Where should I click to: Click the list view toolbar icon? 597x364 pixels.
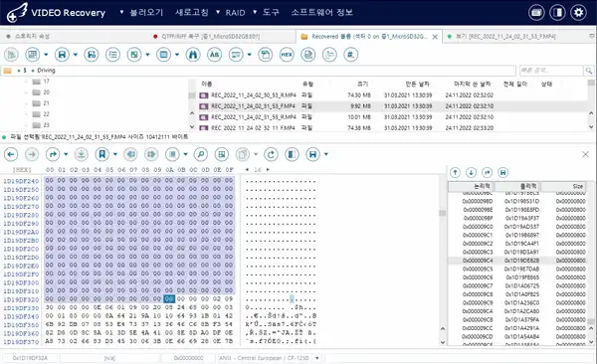click(x=113, y=55)
